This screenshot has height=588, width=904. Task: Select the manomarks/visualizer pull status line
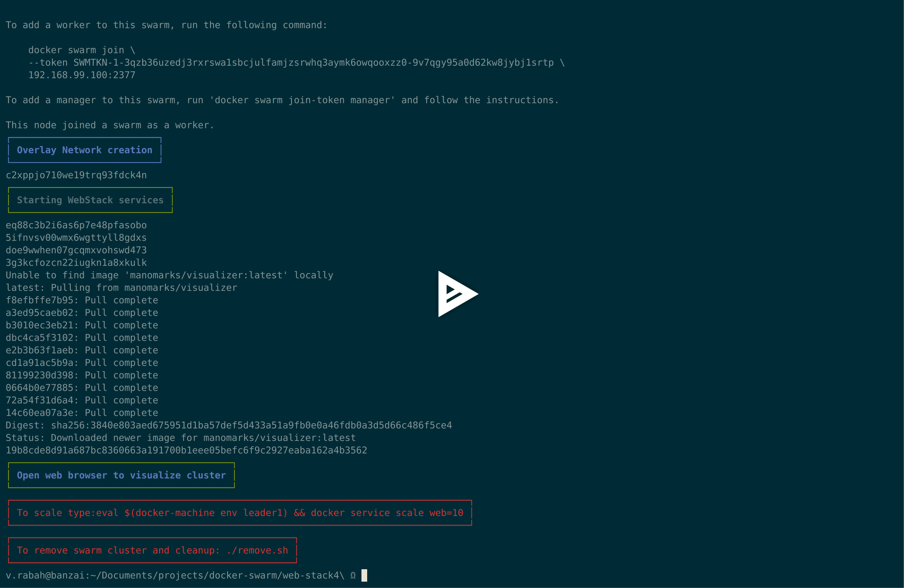180,437
